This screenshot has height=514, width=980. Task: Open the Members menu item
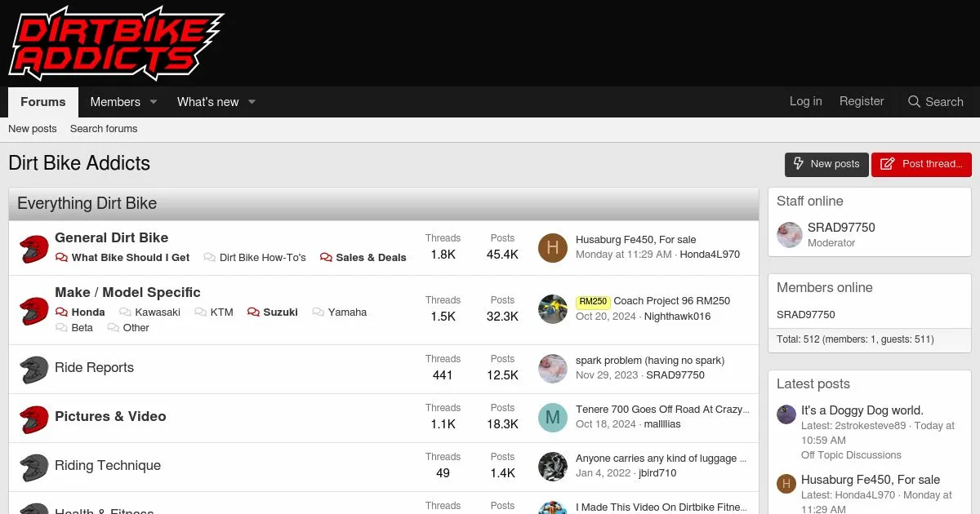[115, 102]
